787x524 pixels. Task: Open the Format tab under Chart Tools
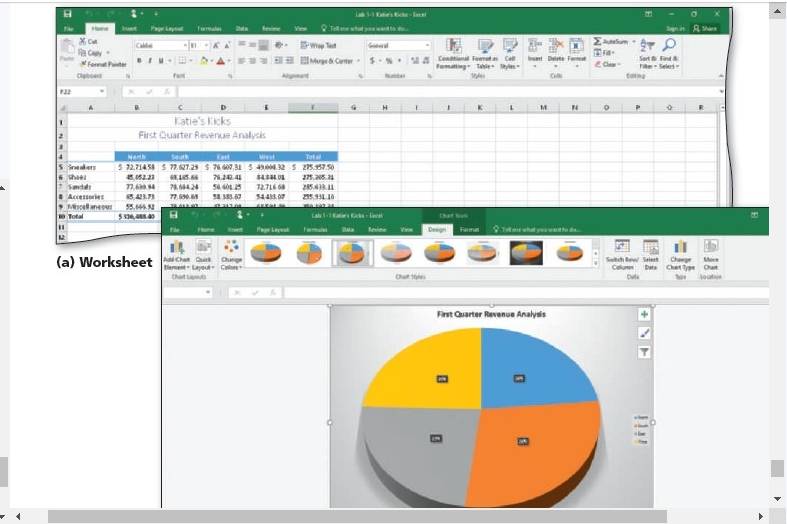point(469,229)
